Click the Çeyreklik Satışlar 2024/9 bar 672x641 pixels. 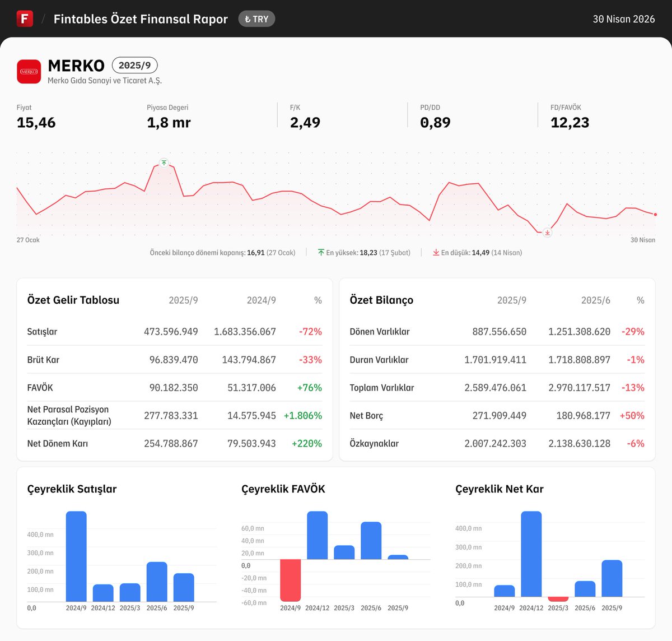(x=76, y=556)
